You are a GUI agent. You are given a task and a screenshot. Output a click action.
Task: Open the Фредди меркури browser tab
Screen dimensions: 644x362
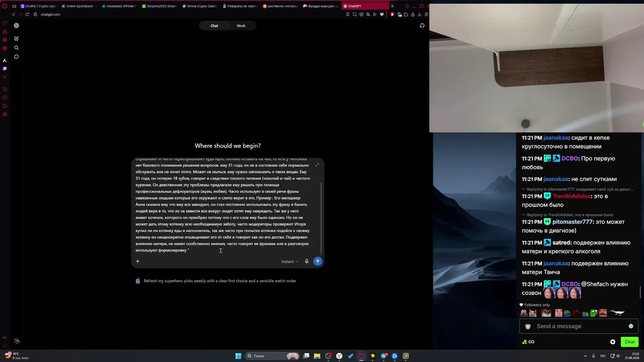point(320,6)
